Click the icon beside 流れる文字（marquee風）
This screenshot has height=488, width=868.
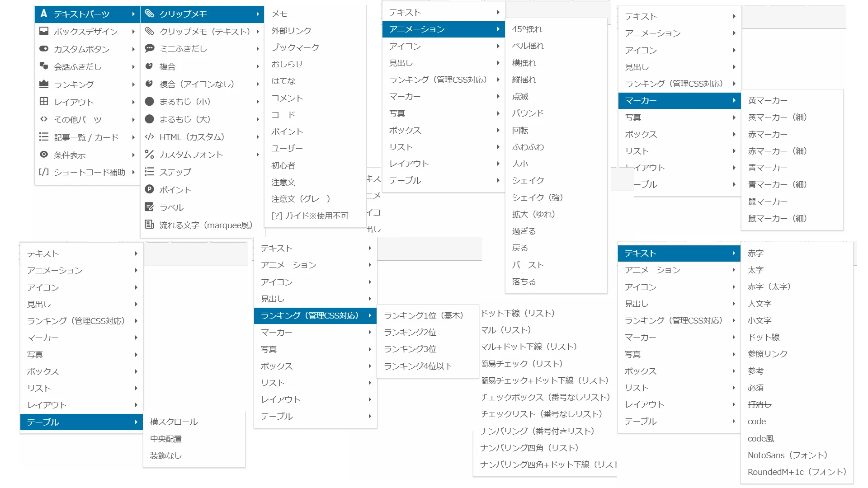click(x=149, y=225)
